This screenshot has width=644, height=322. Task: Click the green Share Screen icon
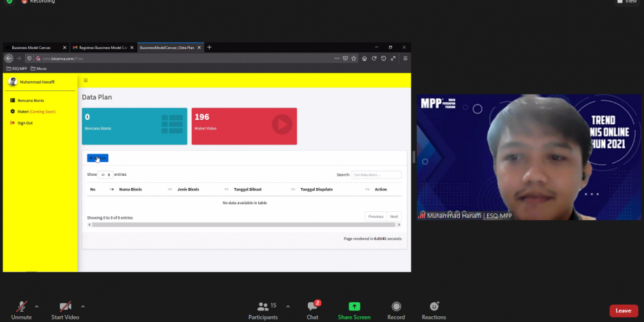[x=354, y=307]
